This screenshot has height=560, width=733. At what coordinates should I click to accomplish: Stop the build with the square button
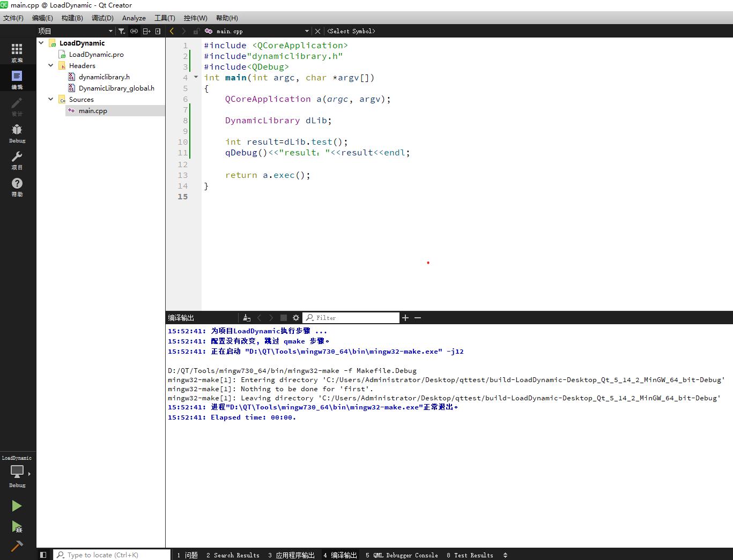pos(284,318)
